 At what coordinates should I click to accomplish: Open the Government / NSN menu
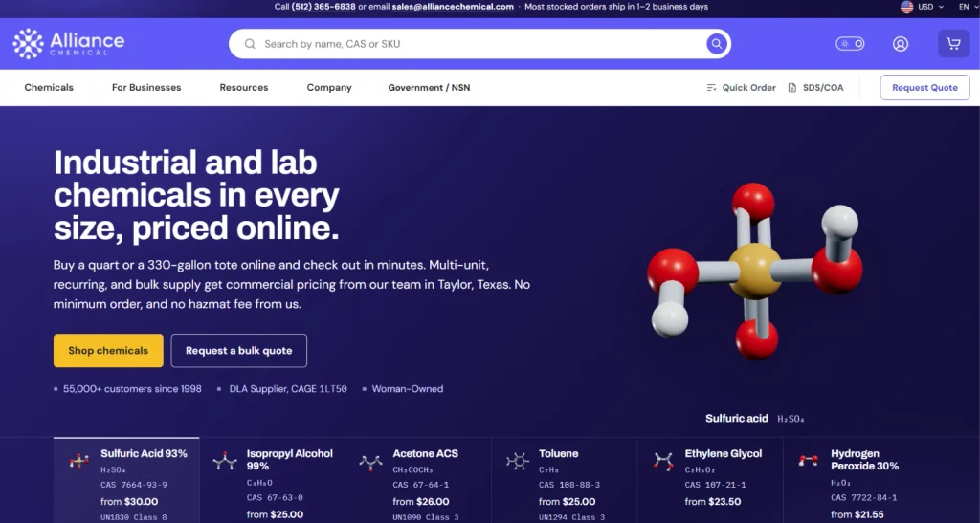[x=429, y=87]
